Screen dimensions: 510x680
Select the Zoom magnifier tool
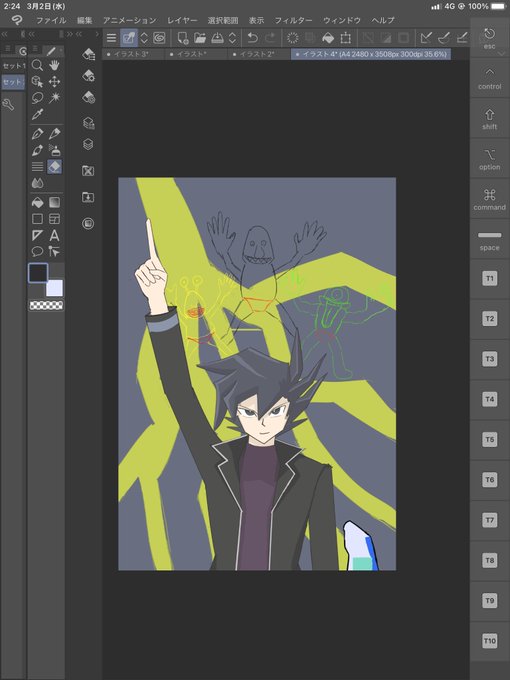(x=37, y=65)
